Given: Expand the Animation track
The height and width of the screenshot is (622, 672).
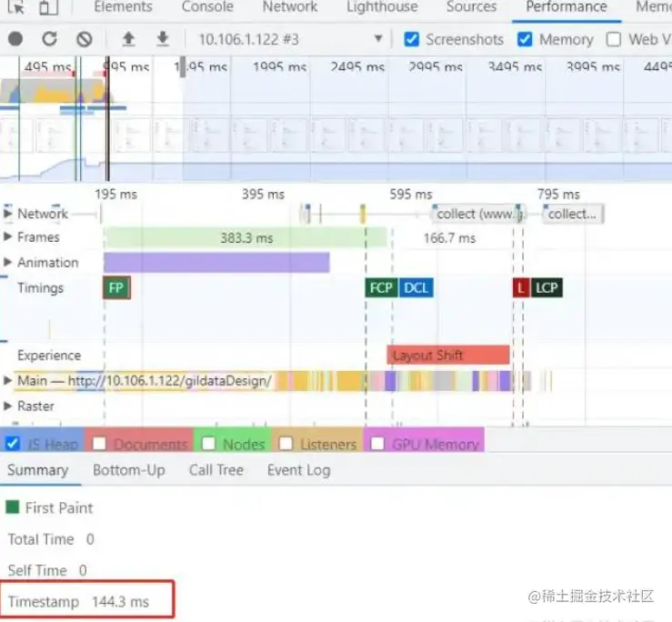Looking at the screenshot, I should [7, 262].
